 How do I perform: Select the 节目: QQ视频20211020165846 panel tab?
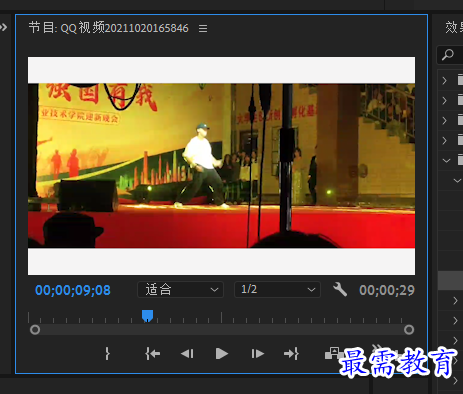(108, 28)
